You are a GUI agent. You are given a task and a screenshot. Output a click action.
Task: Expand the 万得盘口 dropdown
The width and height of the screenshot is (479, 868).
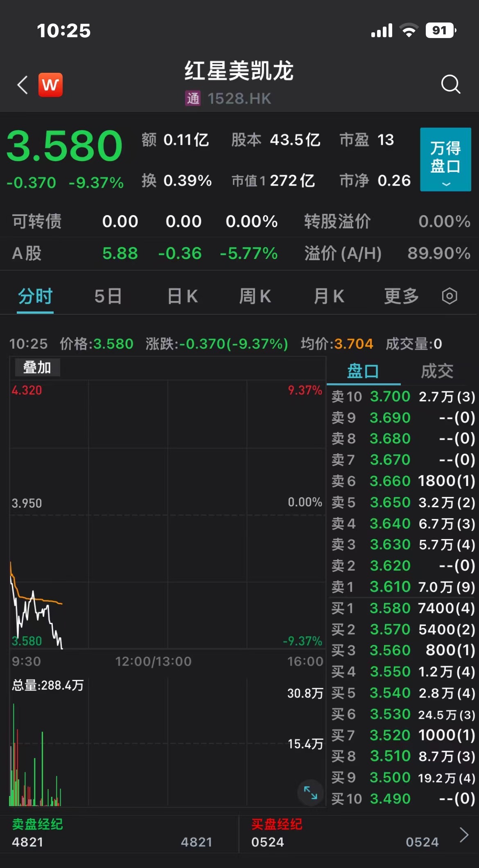pos(445,160)
